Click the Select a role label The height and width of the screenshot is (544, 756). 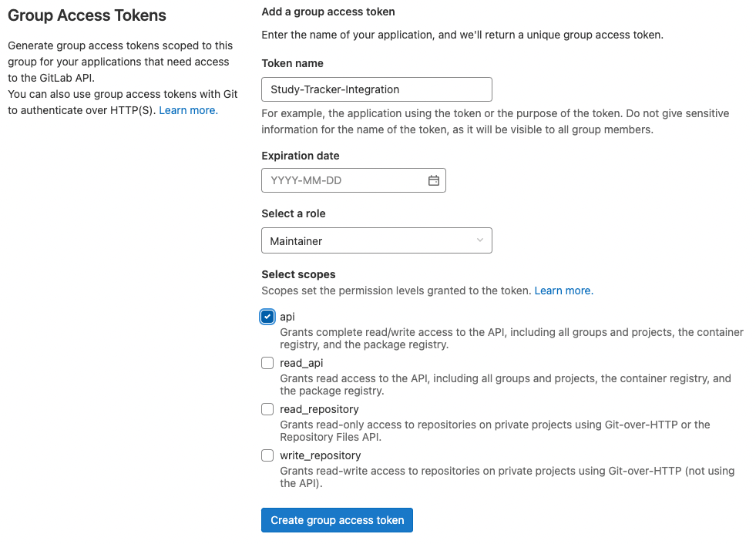coord(294,213)
